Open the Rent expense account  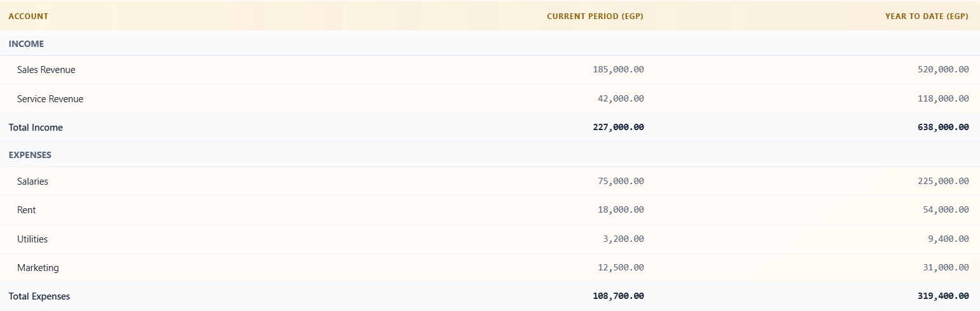pos(27,210)
